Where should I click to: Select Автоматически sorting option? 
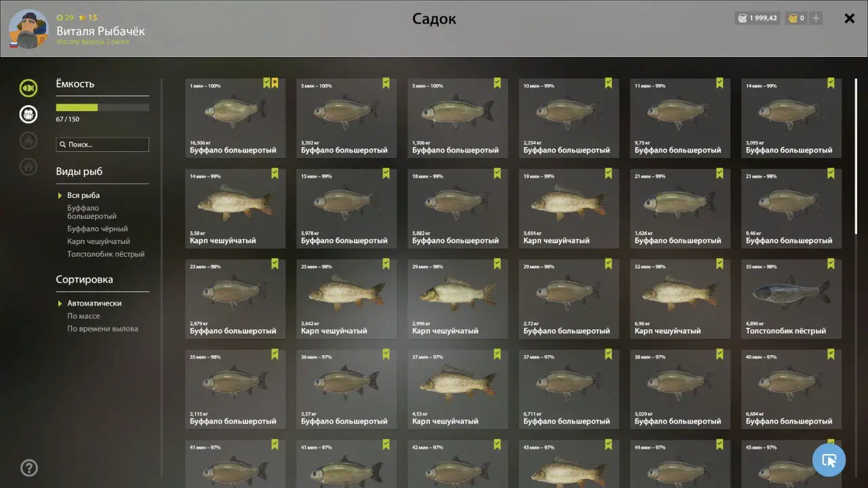(94, 303)
